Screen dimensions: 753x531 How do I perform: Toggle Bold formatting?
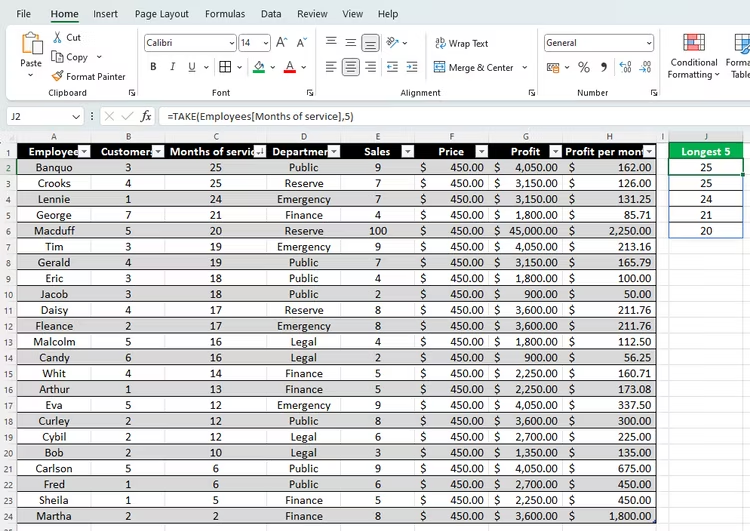point(153,67)
